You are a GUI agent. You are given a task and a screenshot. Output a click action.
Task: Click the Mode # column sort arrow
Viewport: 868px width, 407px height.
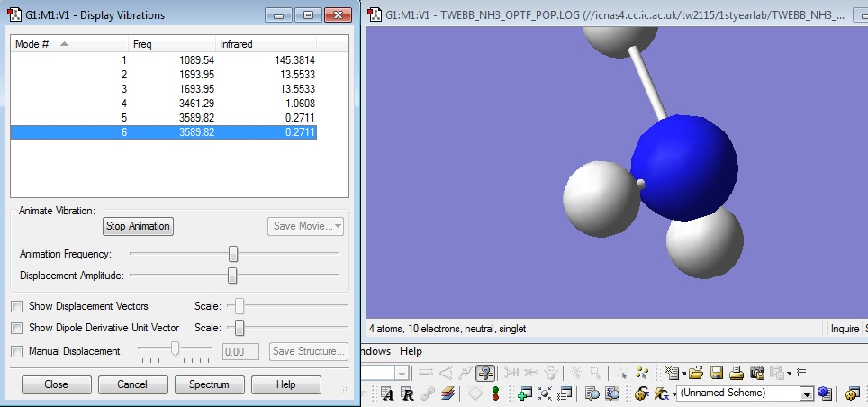point(64,43)
